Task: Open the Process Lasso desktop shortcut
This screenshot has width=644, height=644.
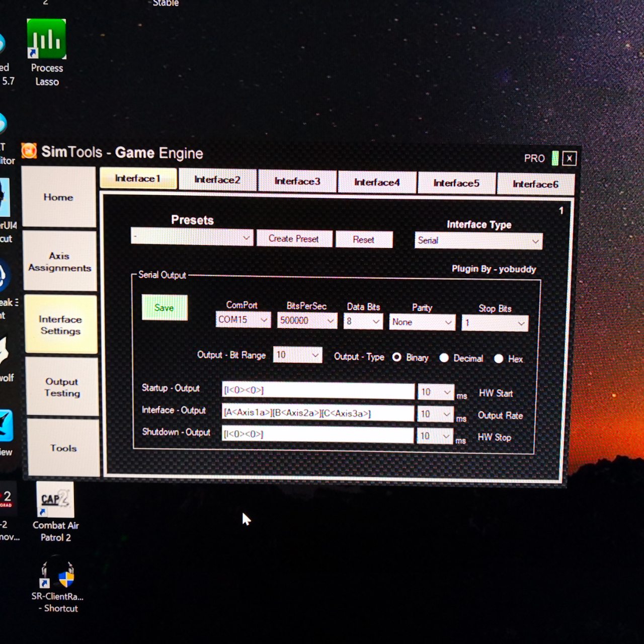Action: 46,53
